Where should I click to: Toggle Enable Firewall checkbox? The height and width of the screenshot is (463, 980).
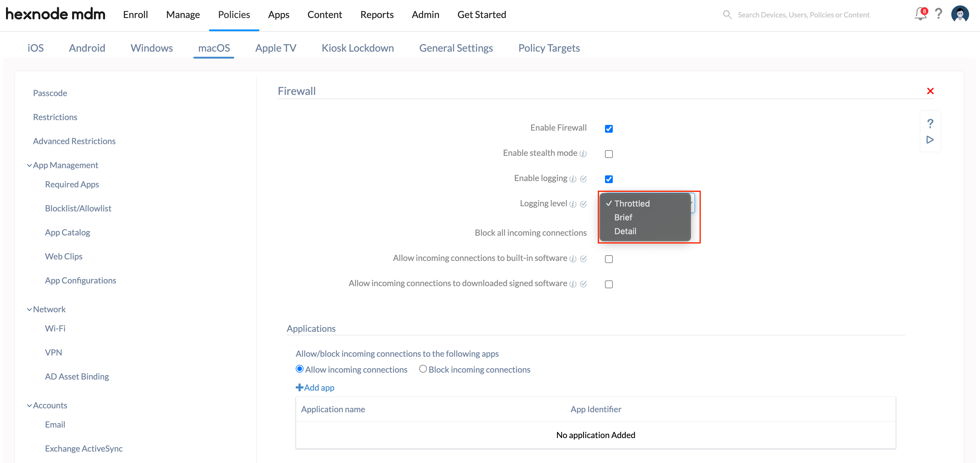(x=609, y=129)
